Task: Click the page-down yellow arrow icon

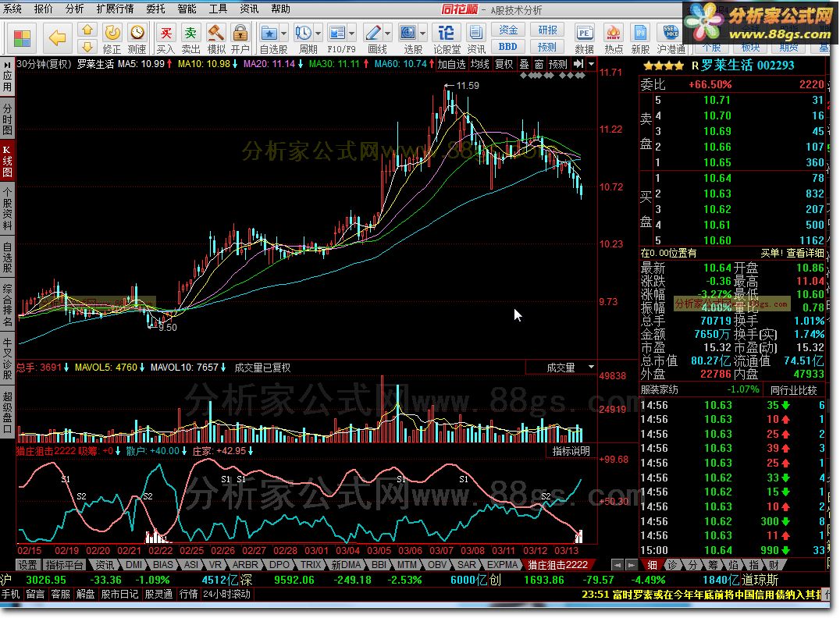Action: (87, 47)
